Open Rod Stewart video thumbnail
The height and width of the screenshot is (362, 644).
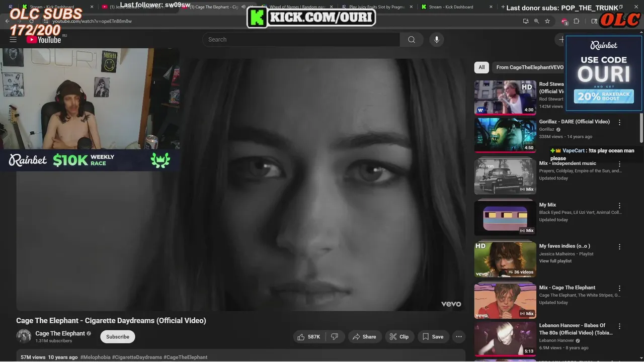point(505,98)
